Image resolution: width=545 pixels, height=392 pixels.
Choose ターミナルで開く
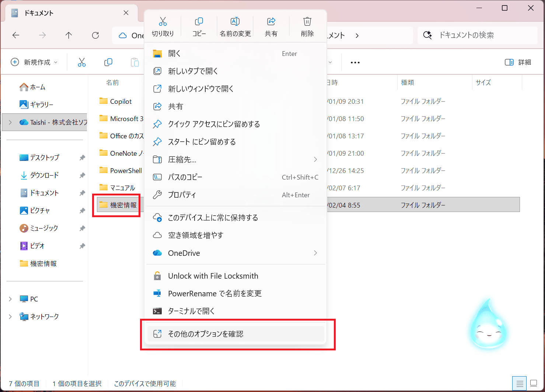pos(236,311)
